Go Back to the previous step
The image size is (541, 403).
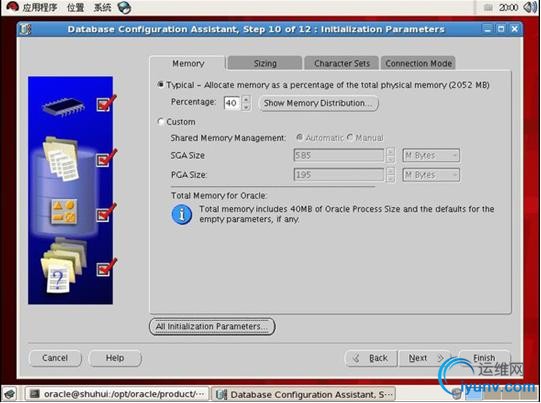tap(371, 358)
